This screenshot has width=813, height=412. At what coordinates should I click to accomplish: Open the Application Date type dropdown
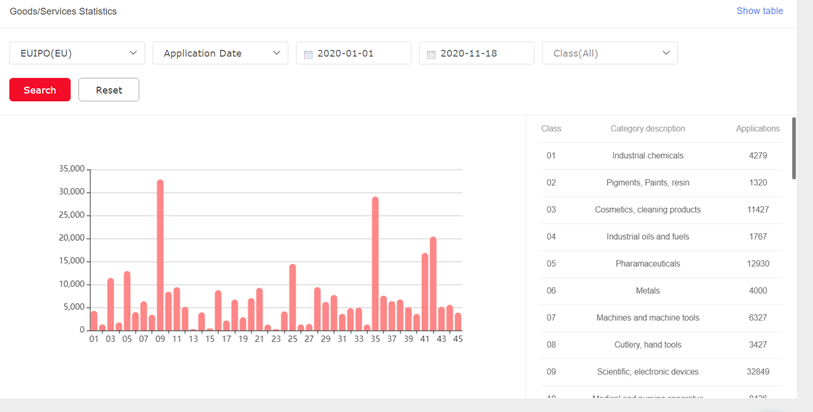220,53
